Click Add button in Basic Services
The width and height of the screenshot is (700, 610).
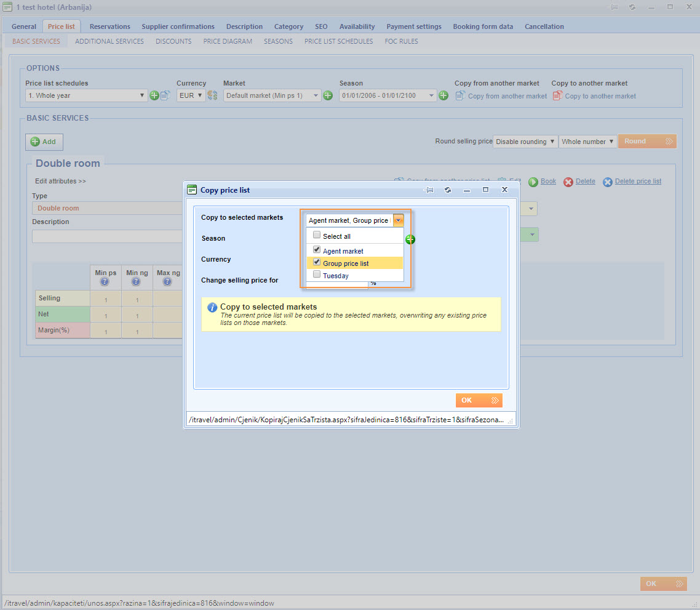click(x=44, y=142)
